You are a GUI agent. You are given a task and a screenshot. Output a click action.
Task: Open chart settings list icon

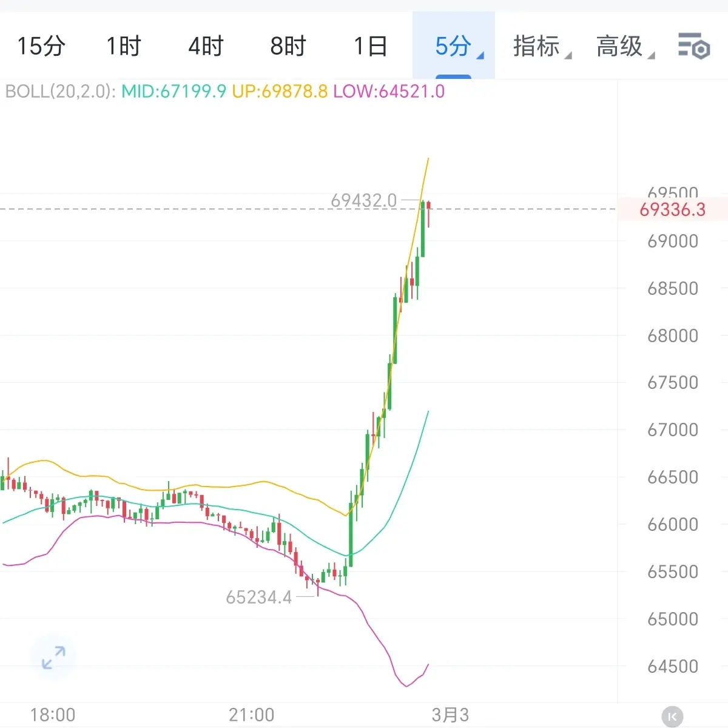pyautogui.click(x=693, y=46)
